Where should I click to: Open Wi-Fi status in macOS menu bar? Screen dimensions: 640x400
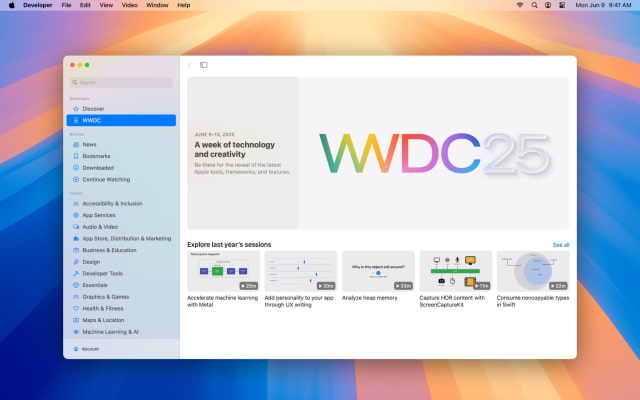tap(520, 5)
